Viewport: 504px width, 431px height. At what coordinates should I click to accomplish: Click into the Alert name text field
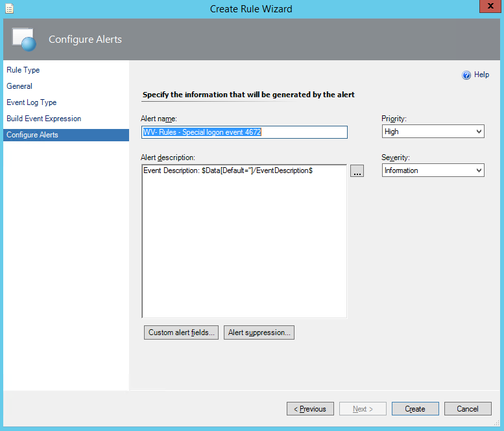(245, 132)
